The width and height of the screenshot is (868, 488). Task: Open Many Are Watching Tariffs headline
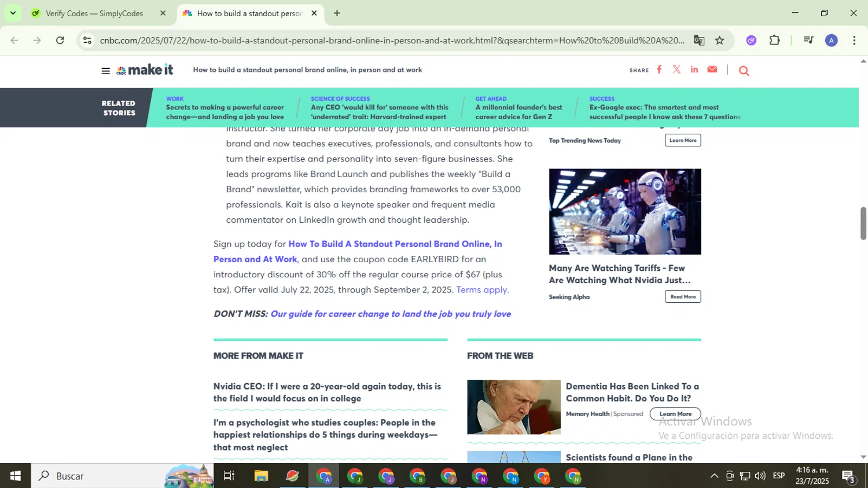point(620,274)
